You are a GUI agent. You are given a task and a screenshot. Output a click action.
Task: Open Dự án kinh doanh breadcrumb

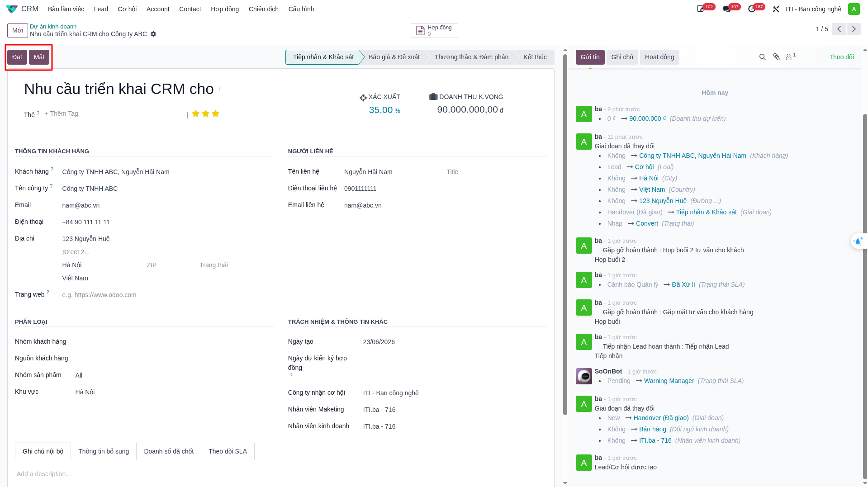click(53, 27)
